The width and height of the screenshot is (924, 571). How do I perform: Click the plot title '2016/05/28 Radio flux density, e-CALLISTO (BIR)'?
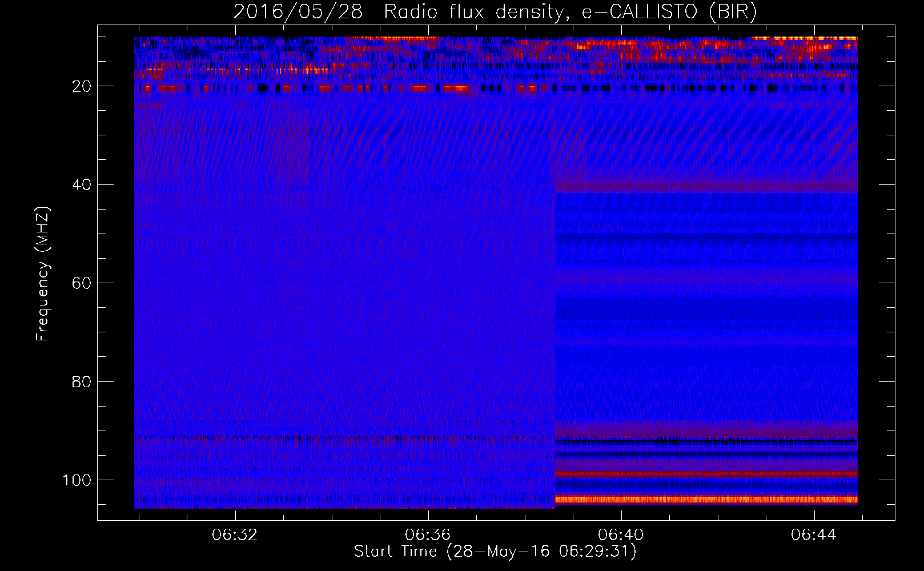click(x=495, y=12)
